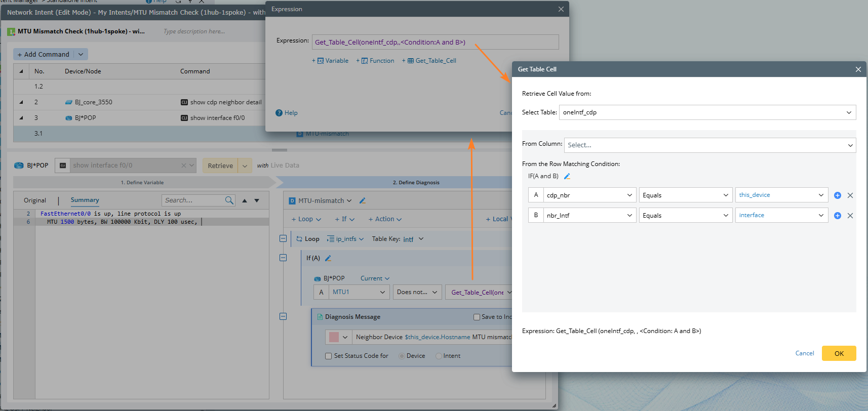The width and height of the screenshot is (868, 411).
Task: Switch to the Original tab
Action: (x=35, y=200)
